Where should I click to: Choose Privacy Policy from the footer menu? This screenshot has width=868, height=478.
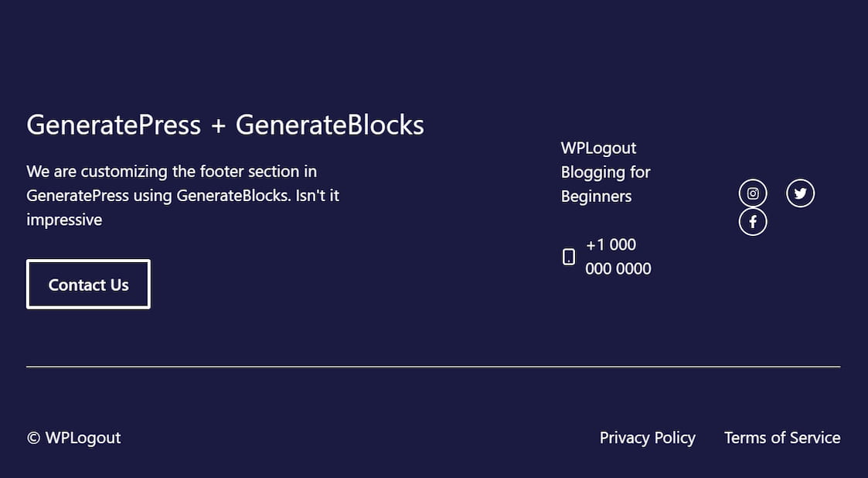[x=647, y=438]
